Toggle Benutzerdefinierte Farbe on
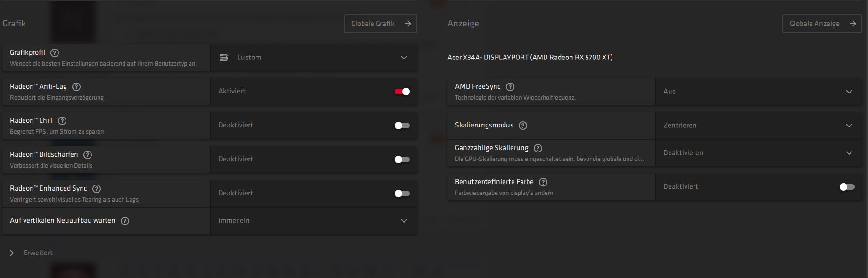868x278 pixels. coord(847,187)
